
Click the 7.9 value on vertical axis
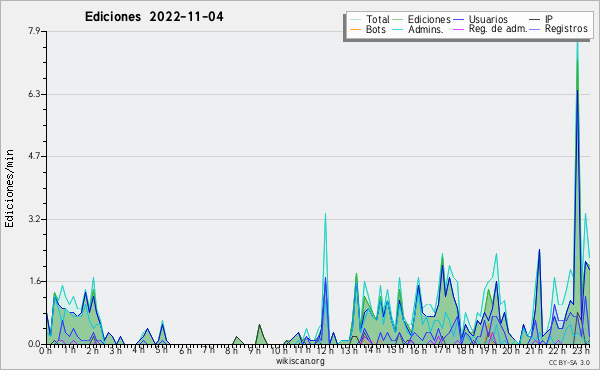[x=34, y=31]
